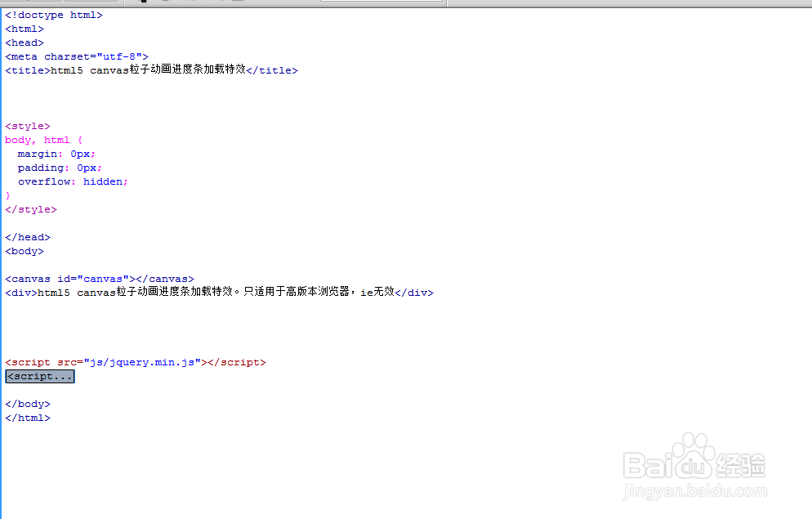
Task: Click the closing </head> tag
Action: click(x=28, y=237)
